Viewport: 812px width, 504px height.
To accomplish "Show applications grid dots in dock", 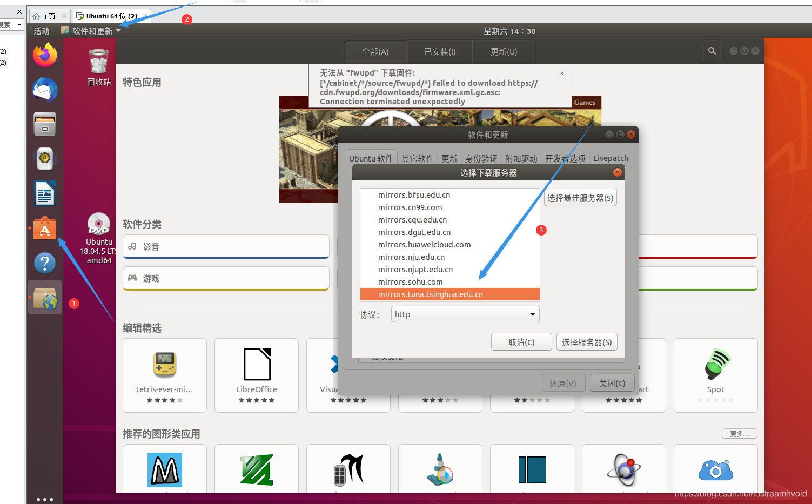I will click(45, 500).
